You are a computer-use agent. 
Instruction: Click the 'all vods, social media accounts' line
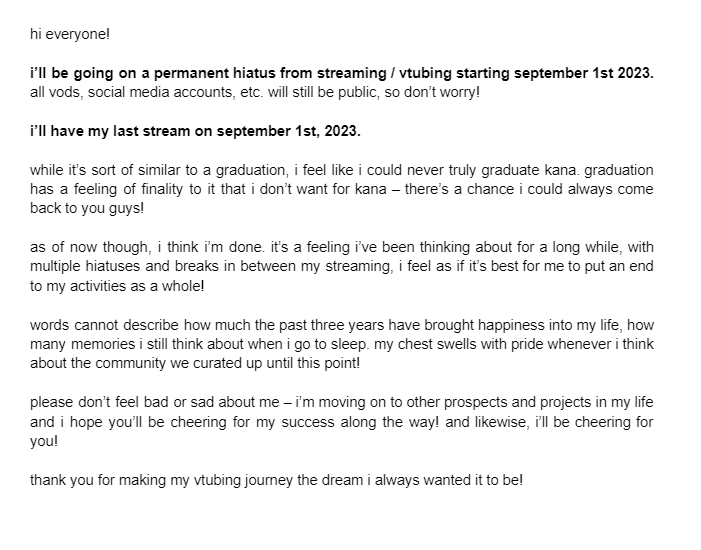click(255, 93)
